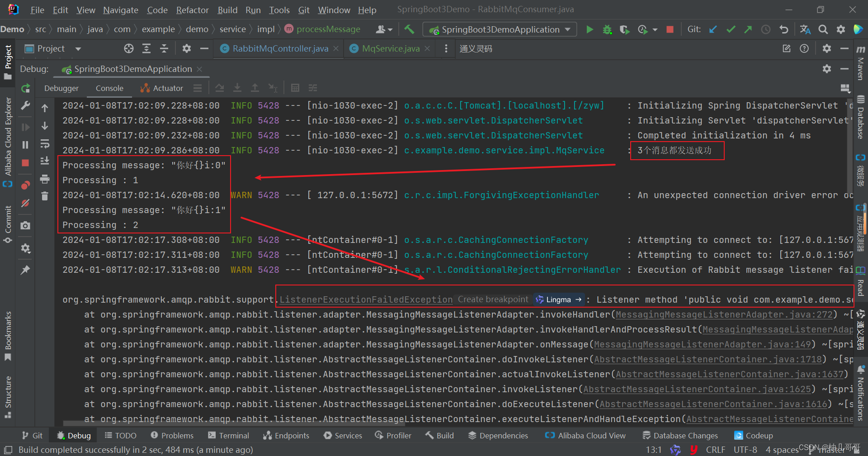Open AbstractMessageListenerContainer.java:1718 link
Screen dimensions: 868x456
click(x=708, y=359)
